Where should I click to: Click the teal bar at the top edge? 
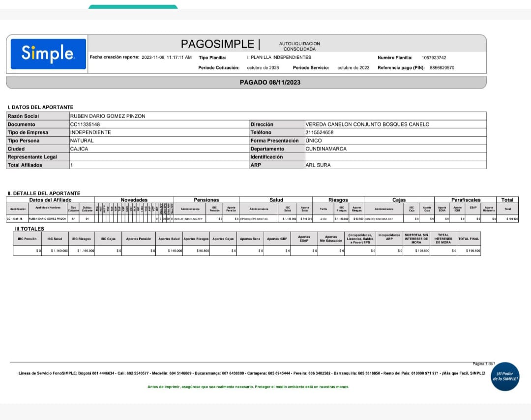click(x=133, y=7)
